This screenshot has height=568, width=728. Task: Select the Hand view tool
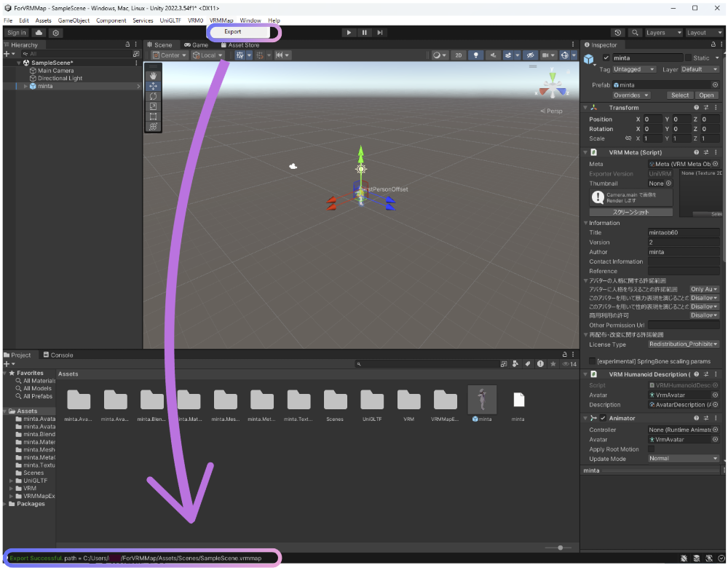click(153, 76)
